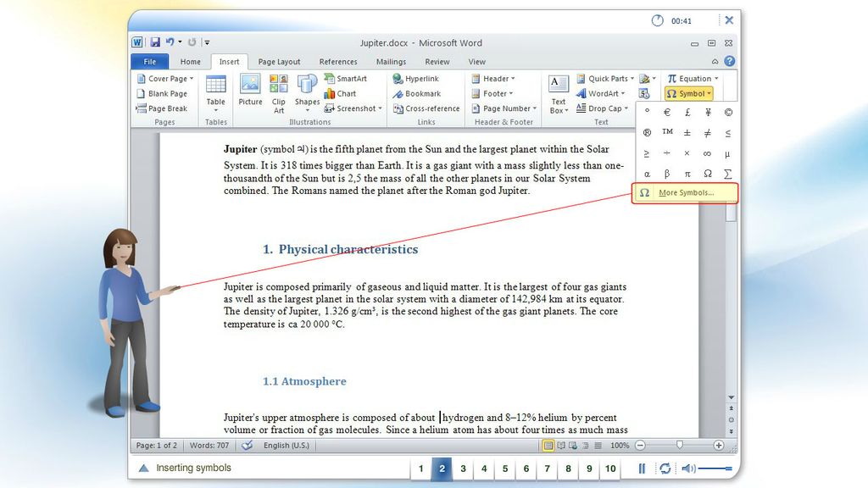Viewport: 868px width, 488px height.
Task: Switch to the Page Layout tab
Action: [x=279, y=61]
